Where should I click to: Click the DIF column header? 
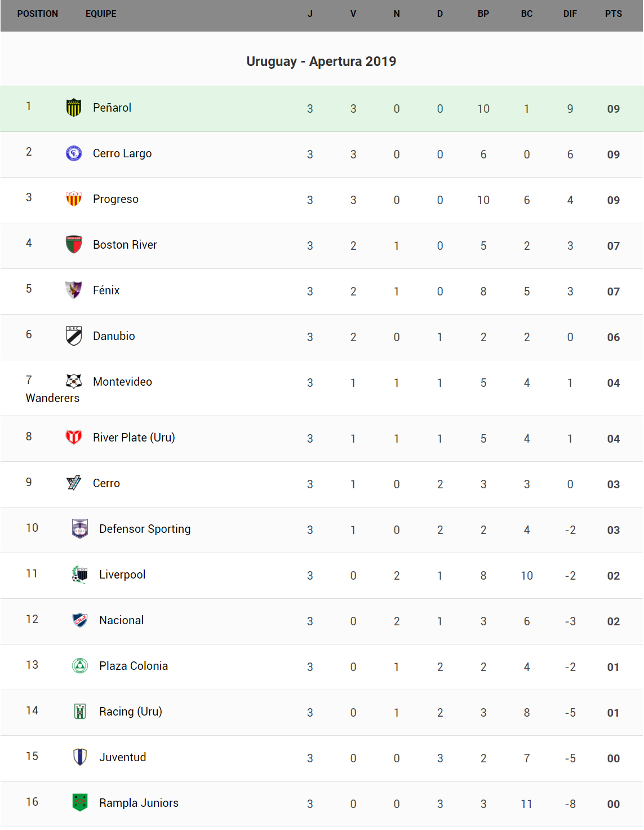pos(570,14)
